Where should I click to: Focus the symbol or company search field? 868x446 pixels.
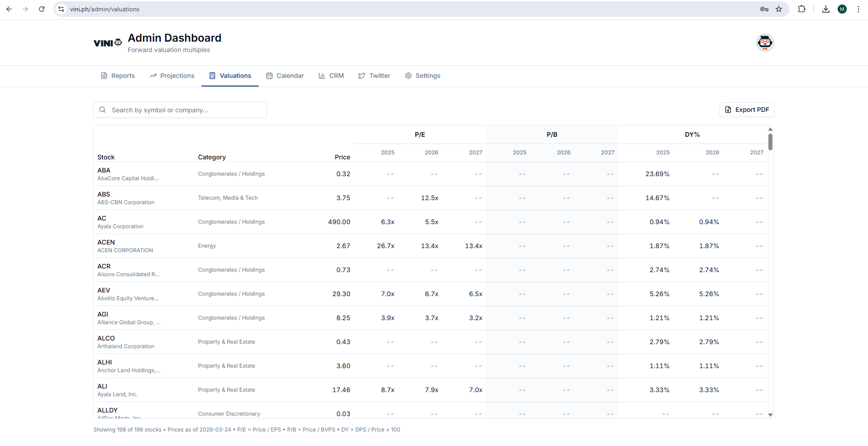(x=186, y=110)
